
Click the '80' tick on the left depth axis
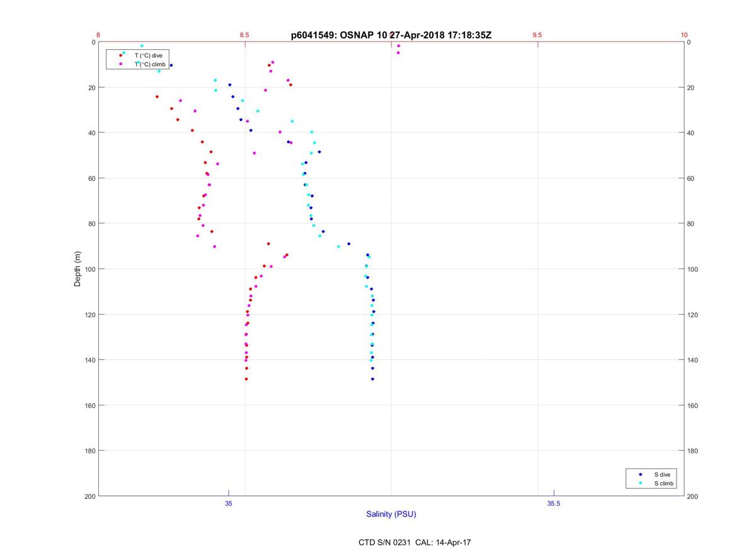pos(91,224)
